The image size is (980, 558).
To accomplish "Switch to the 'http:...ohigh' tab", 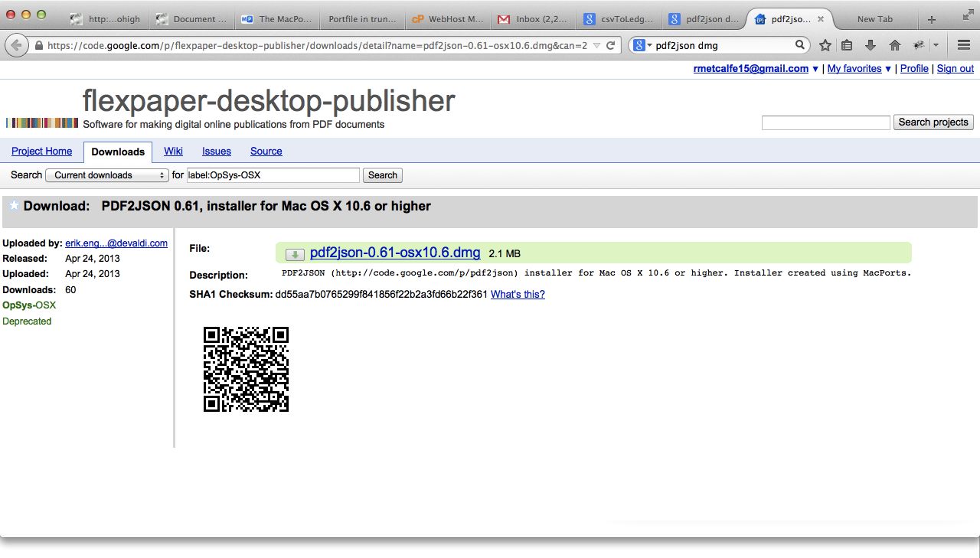I will (x=106, y=19).
